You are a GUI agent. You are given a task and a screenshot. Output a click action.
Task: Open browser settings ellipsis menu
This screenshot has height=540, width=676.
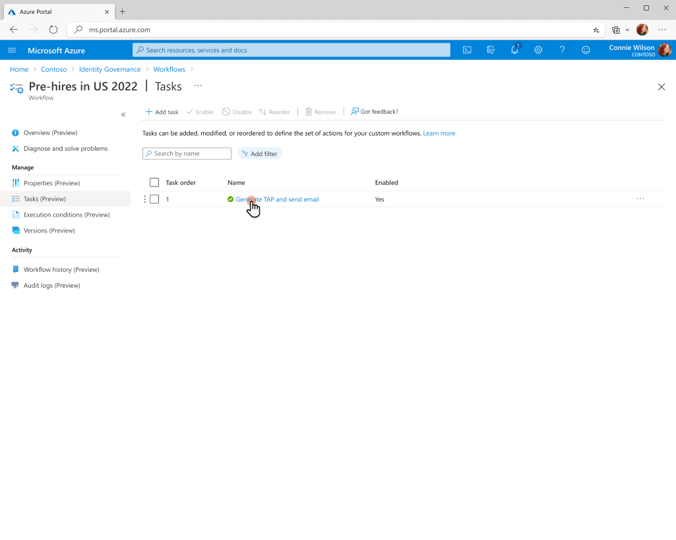(662, 30)
